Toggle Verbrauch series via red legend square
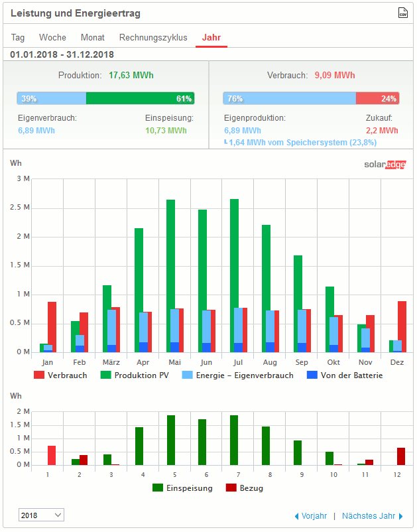 38,375
